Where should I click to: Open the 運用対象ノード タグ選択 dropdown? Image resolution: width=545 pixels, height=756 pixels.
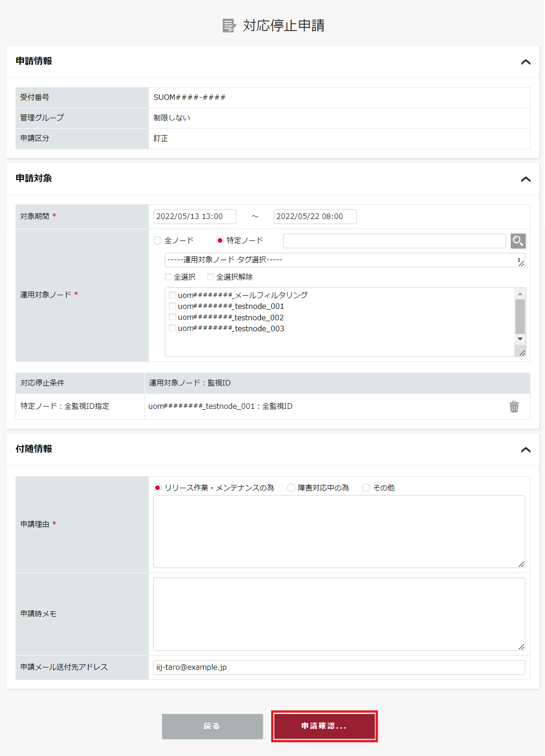click(345, 260)
